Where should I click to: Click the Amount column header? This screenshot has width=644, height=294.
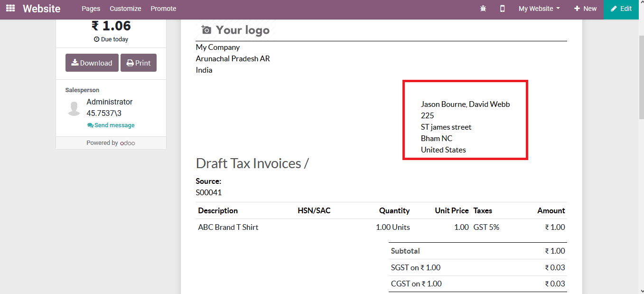pyautogui.click(x=551, y=210)
